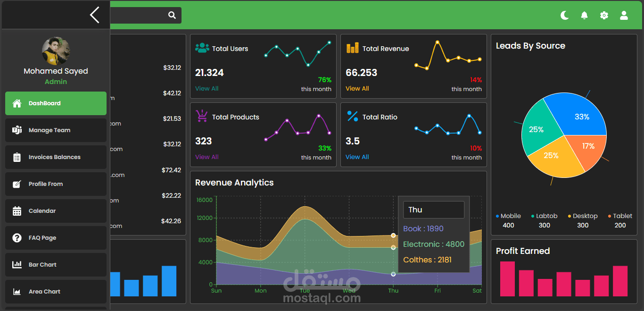Click the clipboard icon beside Invoices Balances
The image size is (644, 311).
tap(17, 157)
